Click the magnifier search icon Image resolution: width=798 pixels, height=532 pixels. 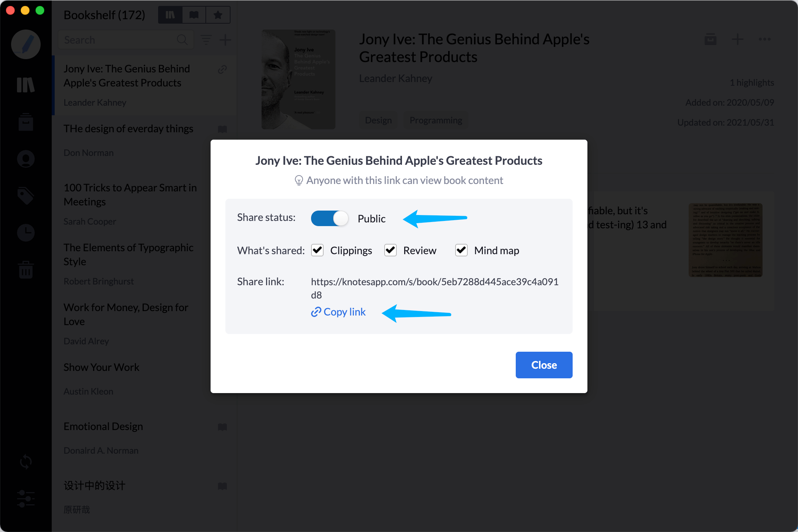tap(182, 40)
